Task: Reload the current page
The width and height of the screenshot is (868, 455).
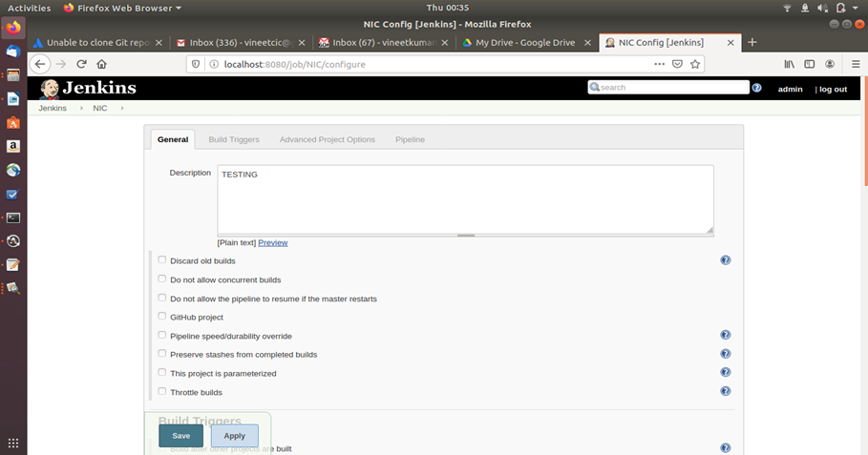Action: [81, 64]
